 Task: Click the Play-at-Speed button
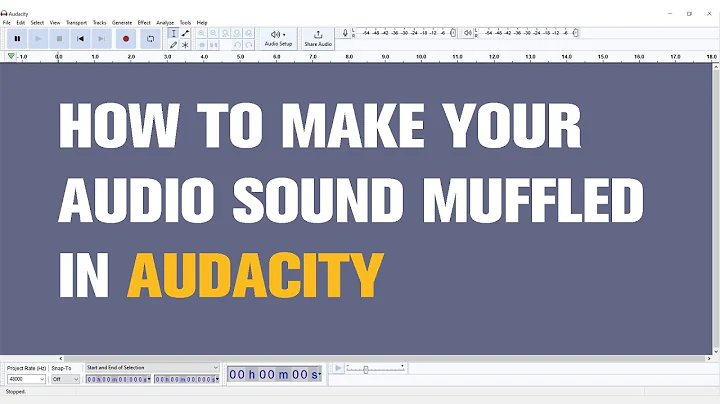pyautogui.click(x=338, y=368)
